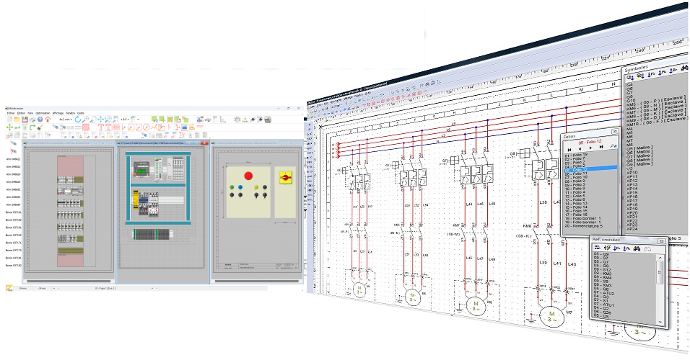Image resolution: width=690 pixels, height=360 pixels.
Task: Jump to the first folio with the skip-back button
Action: pos(569,150)
